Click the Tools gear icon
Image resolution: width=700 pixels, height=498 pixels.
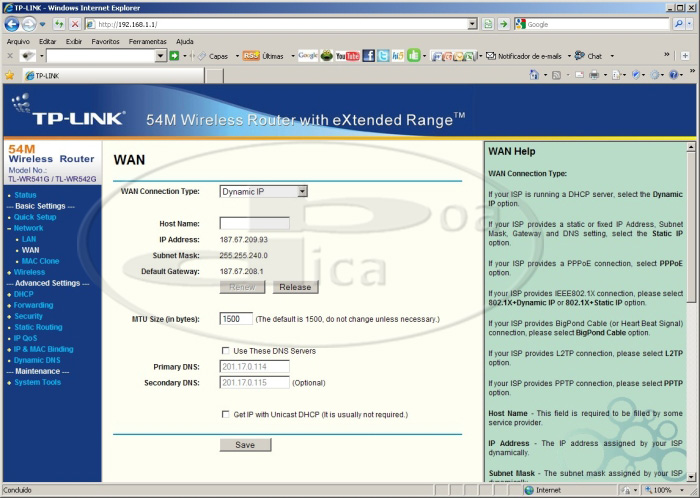point(655,75)
